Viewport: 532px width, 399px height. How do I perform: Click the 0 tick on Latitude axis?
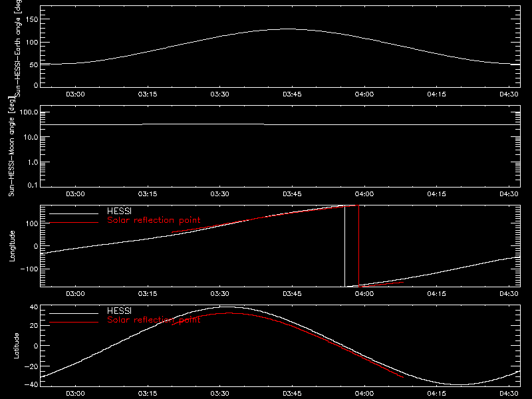[x=36, y=346]
